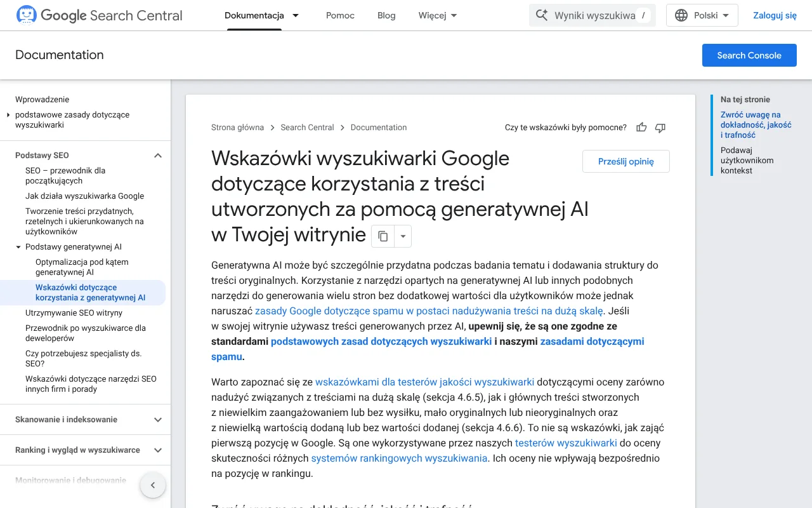
Task: Click the Google Search Central logo
Action: (99, 15)
